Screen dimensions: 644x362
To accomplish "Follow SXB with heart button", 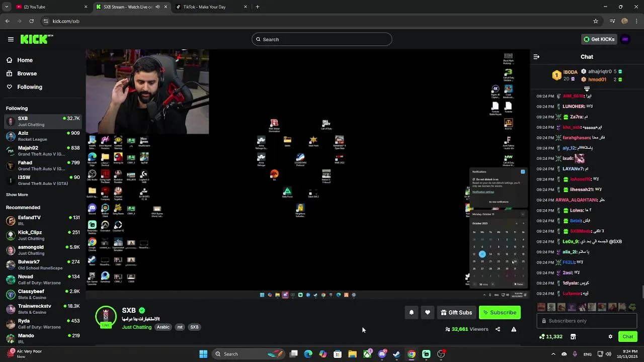I will tap(428, 312).
